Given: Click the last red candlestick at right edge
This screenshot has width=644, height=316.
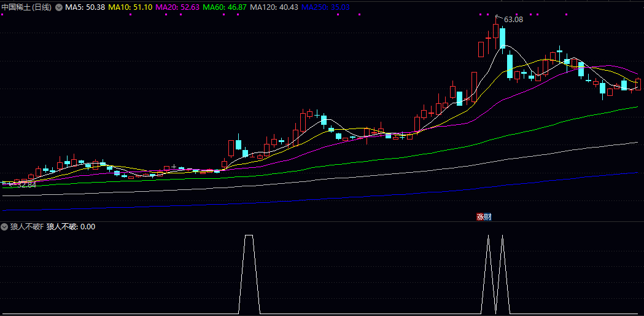Looking at the screenshot, I should tap(638, 84).
